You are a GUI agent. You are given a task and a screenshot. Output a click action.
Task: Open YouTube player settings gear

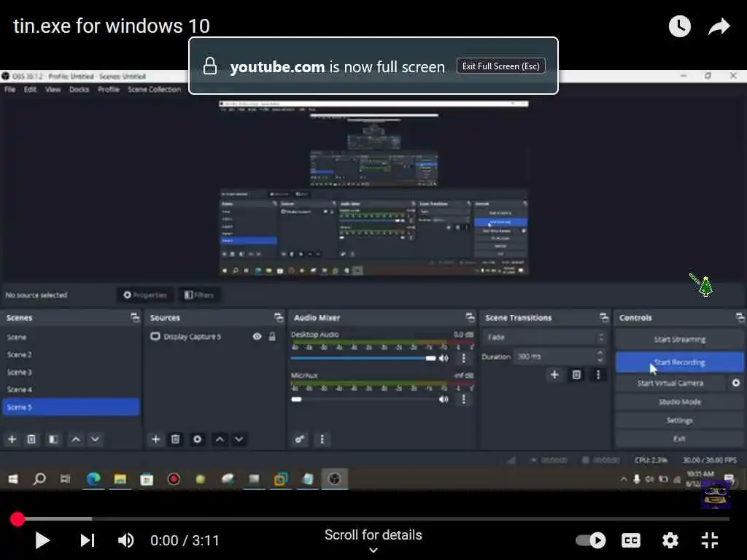pyautogui.click(x=670, y=540)
